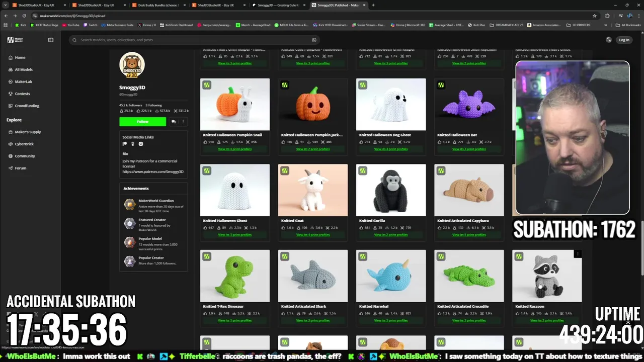The image size is (644, 362).
Task: View print profiles for Knitted Halloween Pumpkin Jack
Action: coord(313,149)
